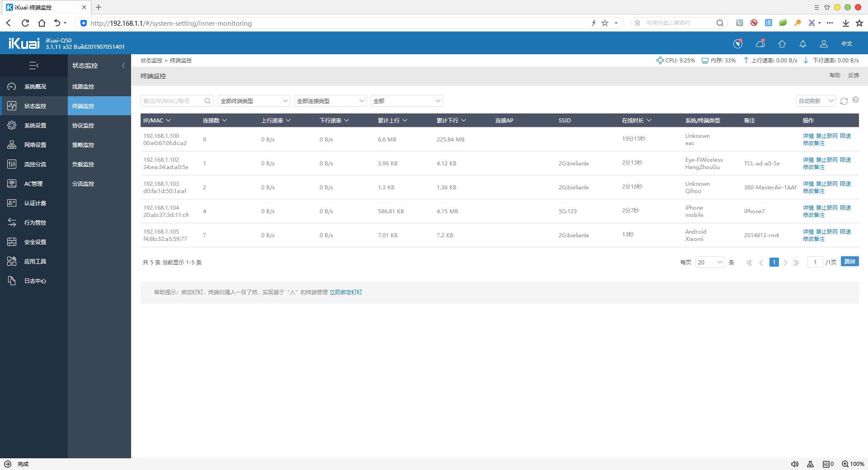Jump to the last page arrow
Screen dimensions: 868x470
click(x=796, y=263)
